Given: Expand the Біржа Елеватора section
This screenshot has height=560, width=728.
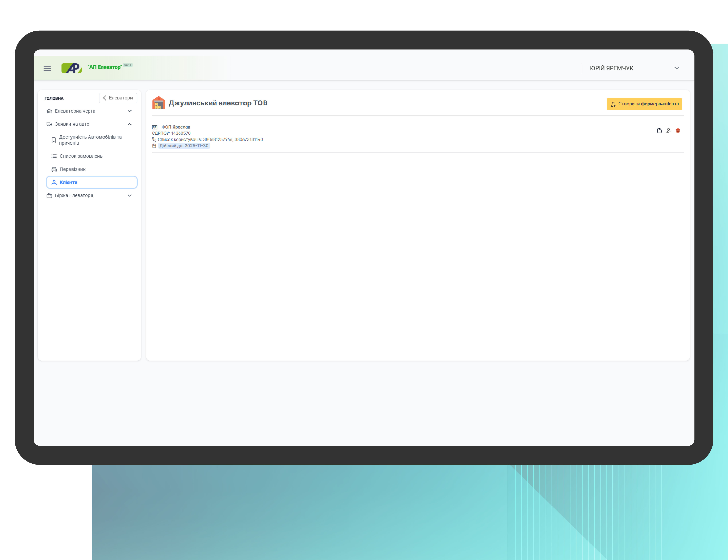Looking at the screenshot, I should (130, 195).
